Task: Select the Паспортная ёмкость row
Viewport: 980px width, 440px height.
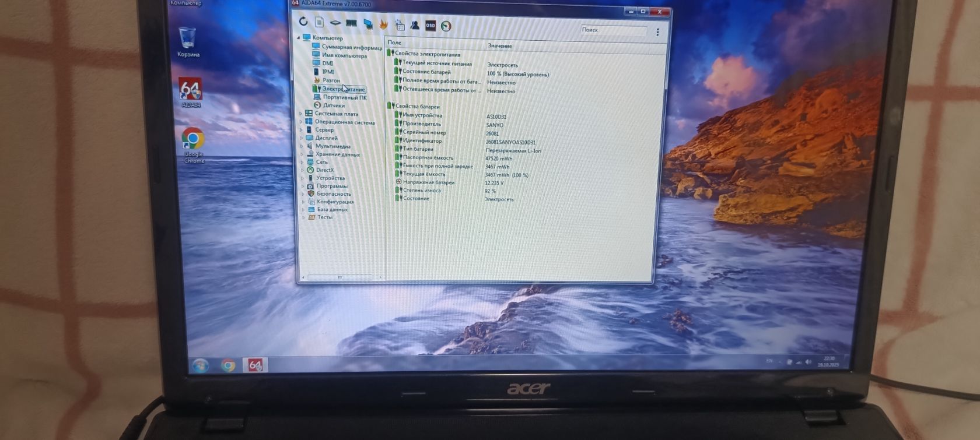Action: tap(454, 158)
